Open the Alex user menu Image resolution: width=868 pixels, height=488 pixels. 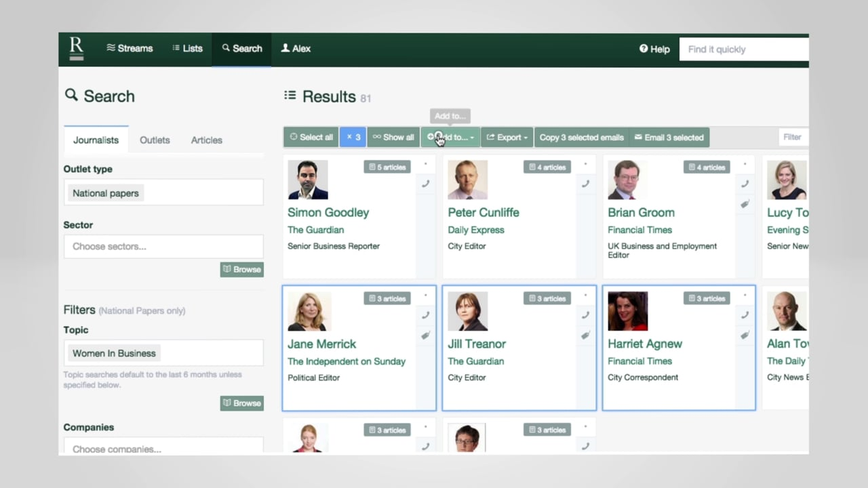pos(296,48)
